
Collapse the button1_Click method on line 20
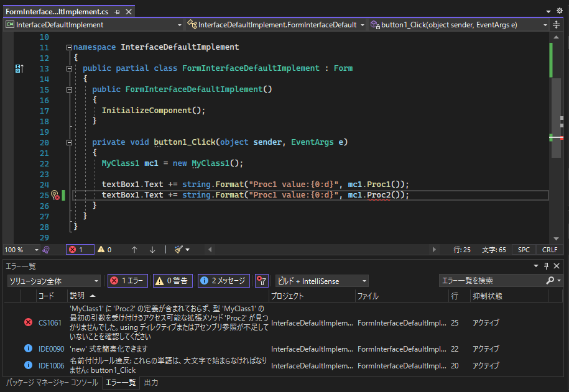69,142
